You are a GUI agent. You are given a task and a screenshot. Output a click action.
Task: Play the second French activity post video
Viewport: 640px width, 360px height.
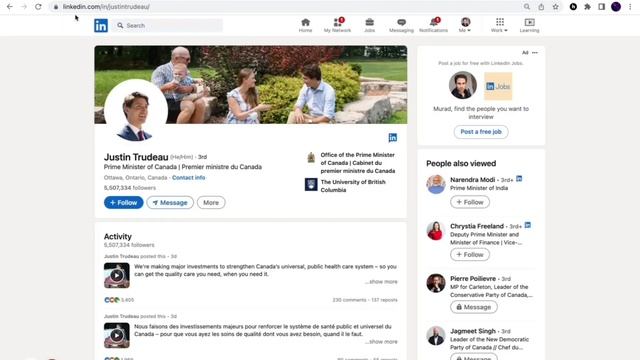point(117,336)
